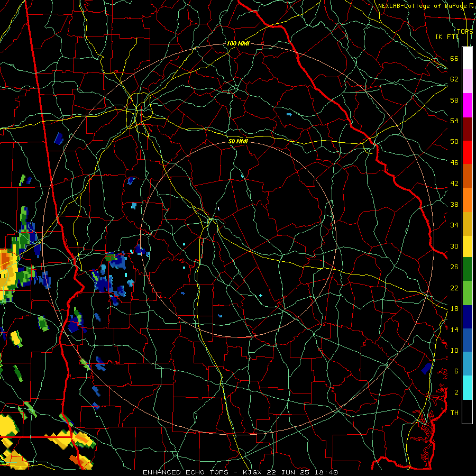The width and height of the screenshot is (476, 476).
Task: Select the dark green legend swatch
Action: tap(467, 269)
